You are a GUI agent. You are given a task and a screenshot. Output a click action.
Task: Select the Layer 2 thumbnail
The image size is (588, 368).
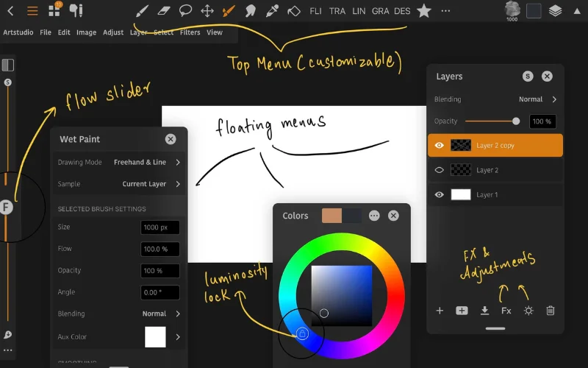coord(461,170)
